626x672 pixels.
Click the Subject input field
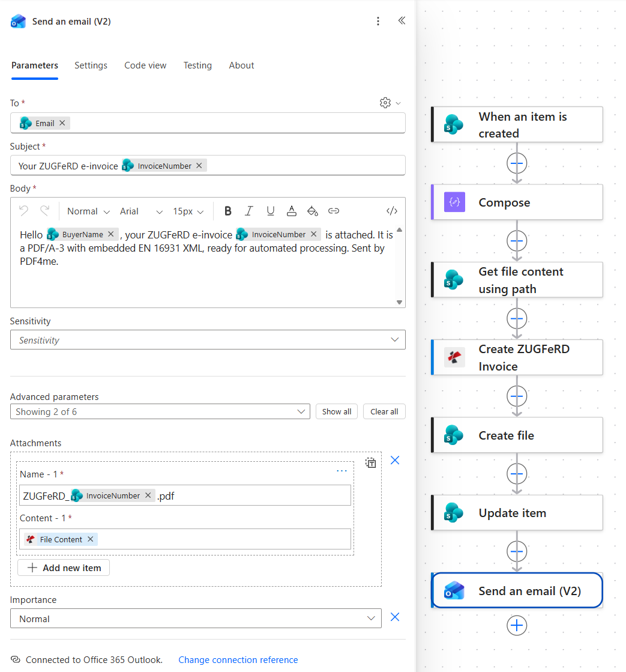click(208, 165)
